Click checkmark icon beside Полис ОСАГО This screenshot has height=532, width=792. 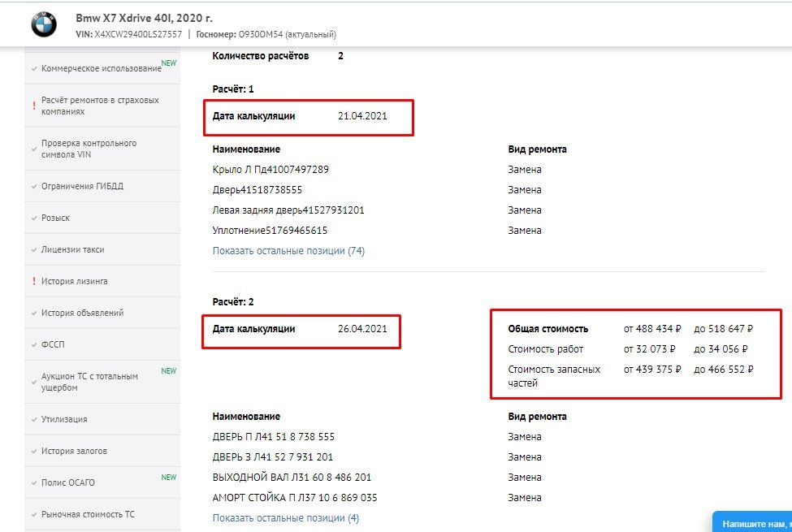(34, 483)
